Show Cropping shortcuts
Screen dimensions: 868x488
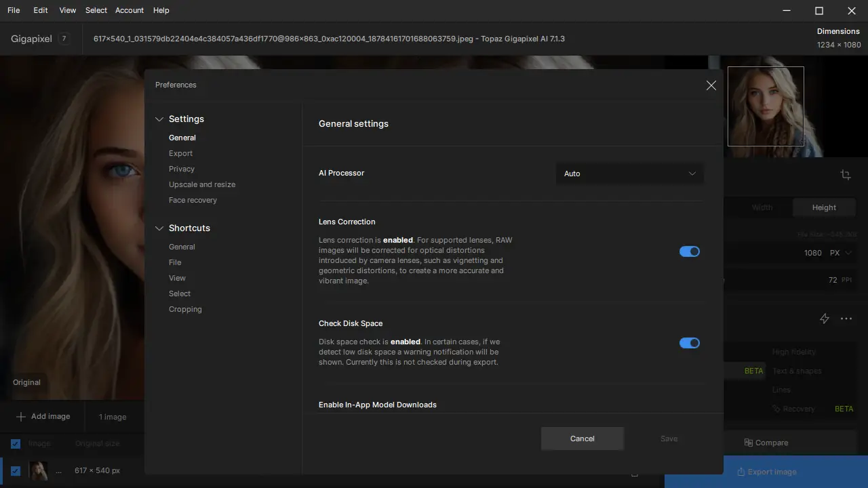(185, 309)
